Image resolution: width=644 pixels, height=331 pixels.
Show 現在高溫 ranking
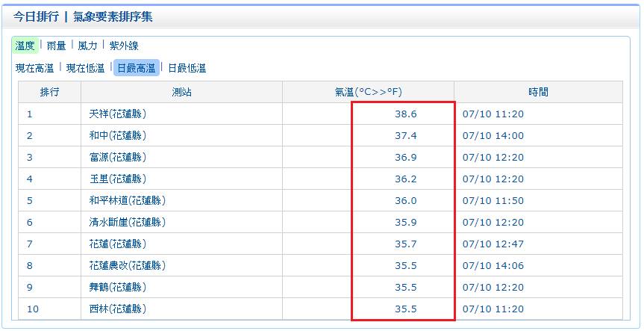pyautogui.click(x=35, y=68)
